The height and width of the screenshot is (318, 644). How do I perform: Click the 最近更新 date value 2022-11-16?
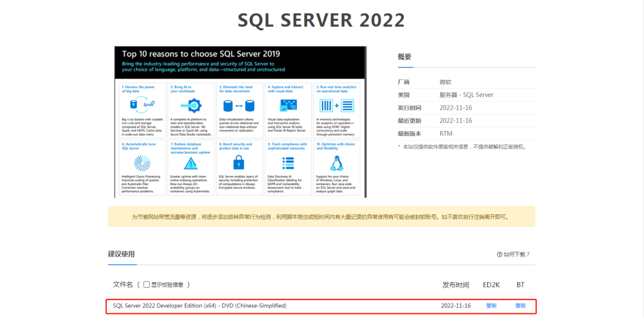pos(456,121)
